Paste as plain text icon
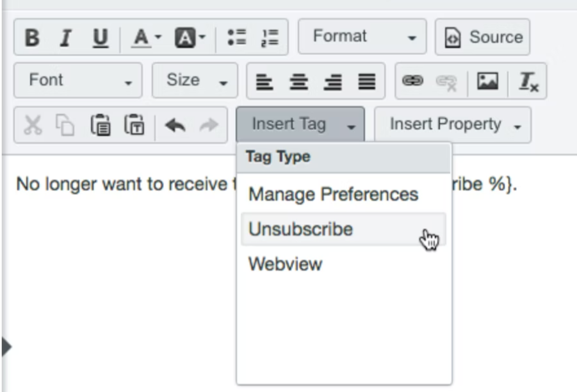 click(x=134, y=125)
